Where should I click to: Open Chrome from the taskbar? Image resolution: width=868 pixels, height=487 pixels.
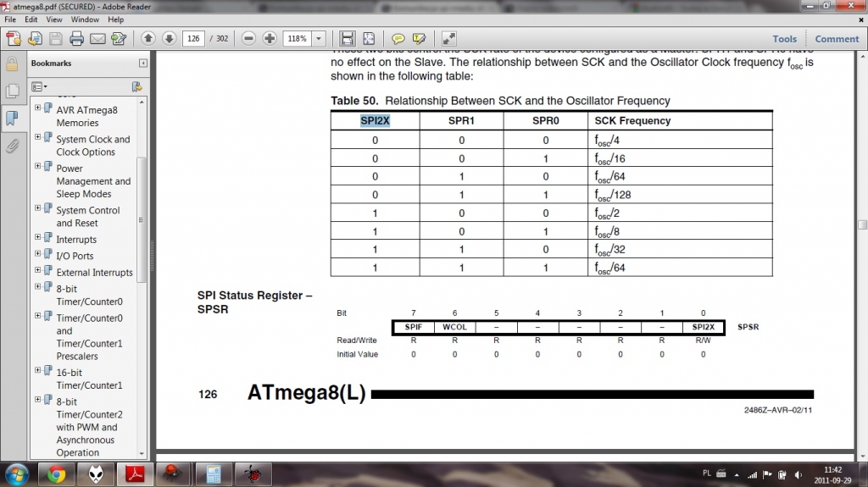(56, 474)
